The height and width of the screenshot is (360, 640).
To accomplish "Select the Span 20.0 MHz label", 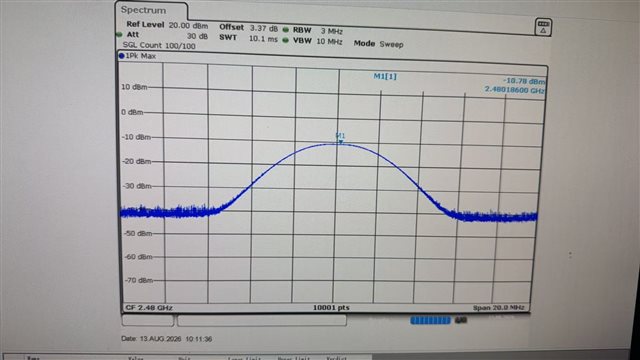I will [x=498, y=308].
